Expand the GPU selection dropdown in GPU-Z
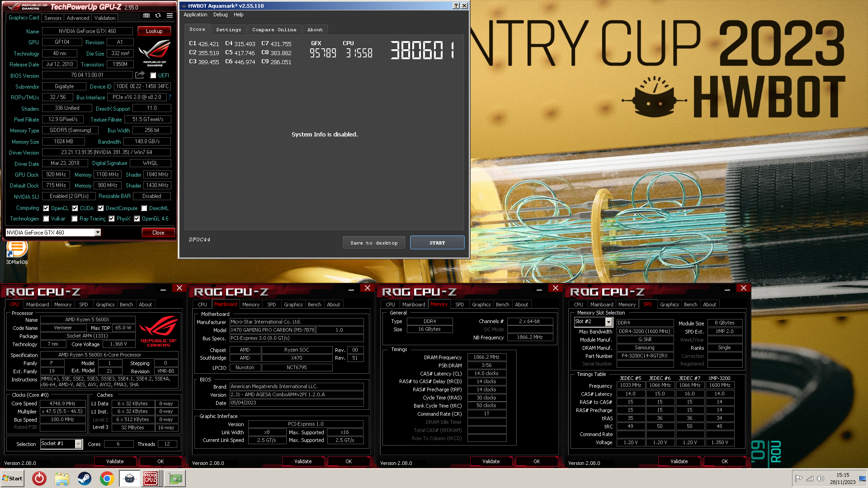Screen dimensions: 868x488 point(98,232)
